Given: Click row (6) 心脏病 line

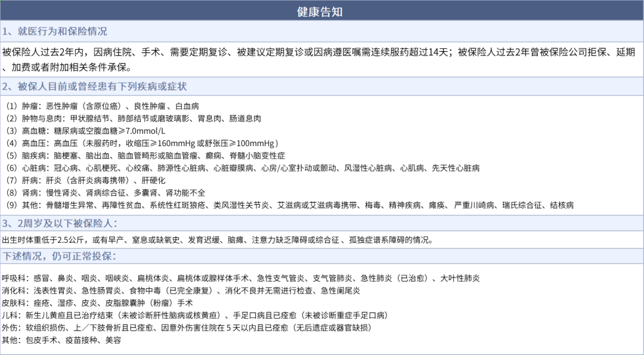Looking at the screenshot, I should pyautogui.click(x=243, y=168).
